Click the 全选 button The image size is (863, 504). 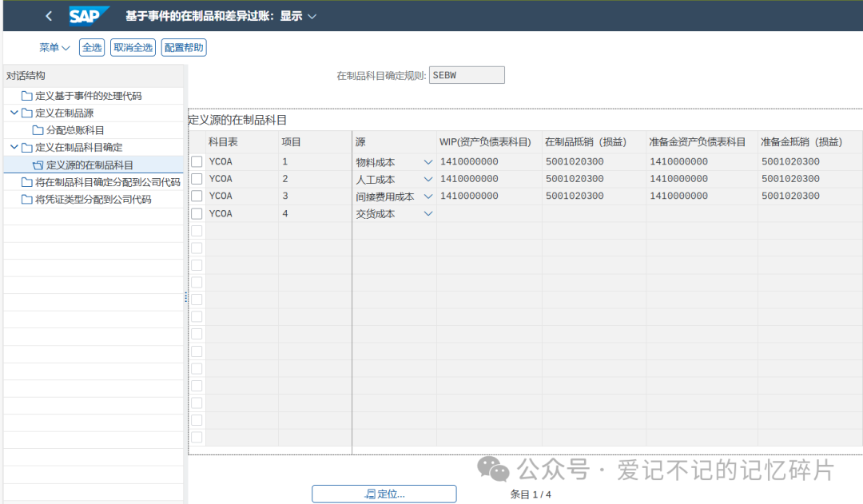92,48
